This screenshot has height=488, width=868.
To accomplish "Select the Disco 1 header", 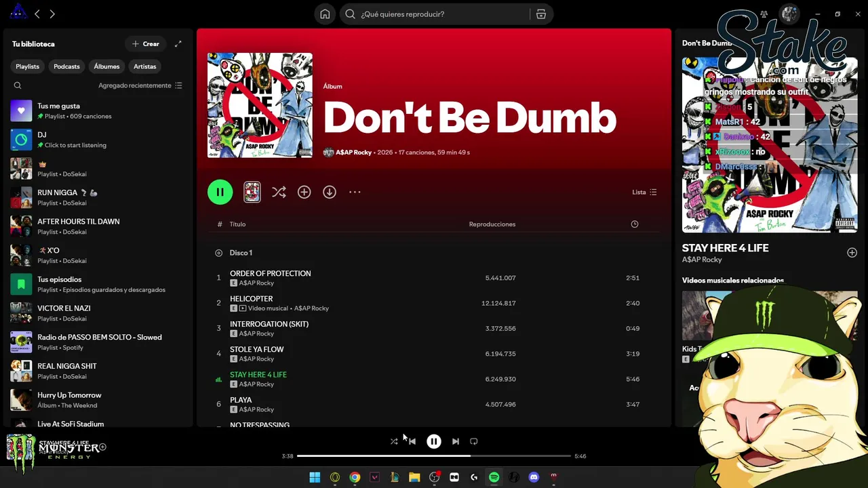I will [x=241, y=253].
